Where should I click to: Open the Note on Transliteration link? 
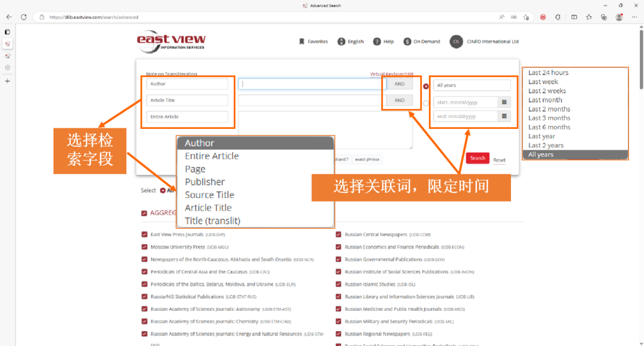171,74
